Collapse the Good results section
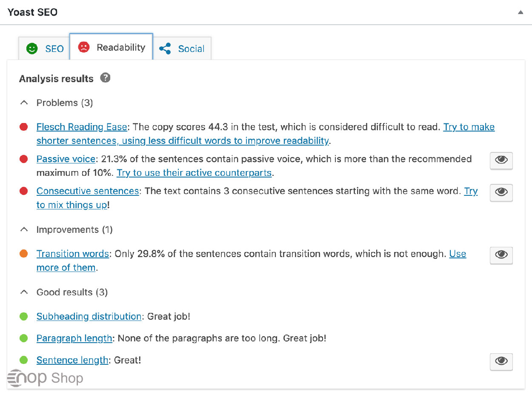The width and height of the screenshot is (532, 395). [x=24, y=292]
